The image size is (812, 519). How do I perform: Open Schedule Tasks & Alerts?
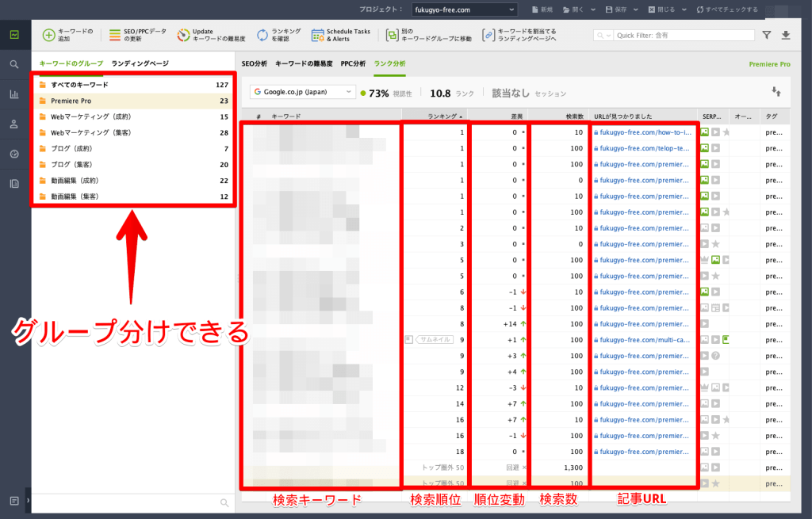point(341,35)
